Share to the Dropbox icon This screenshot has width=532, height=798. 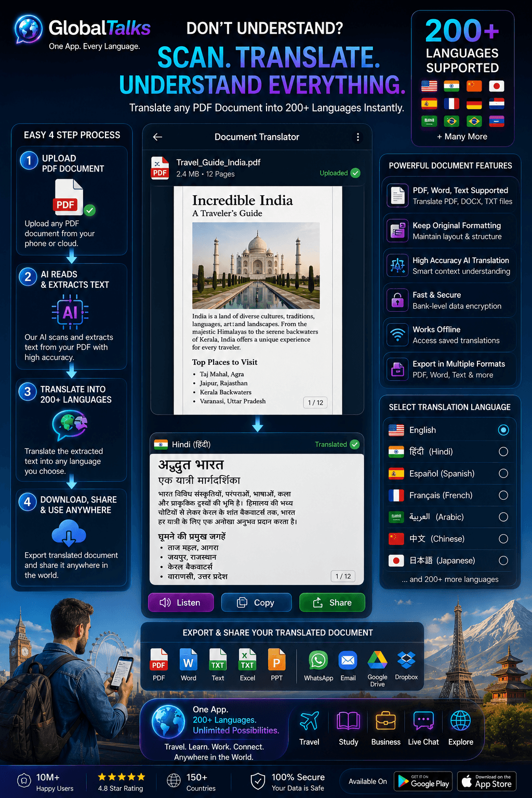click(406, 660)
